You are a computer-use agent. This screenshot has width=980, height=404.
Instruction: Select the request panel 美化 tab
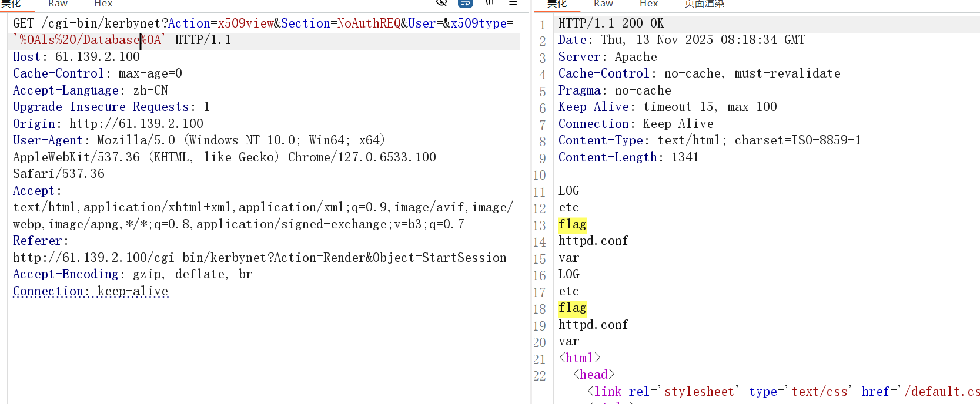[x=11, y=4]
